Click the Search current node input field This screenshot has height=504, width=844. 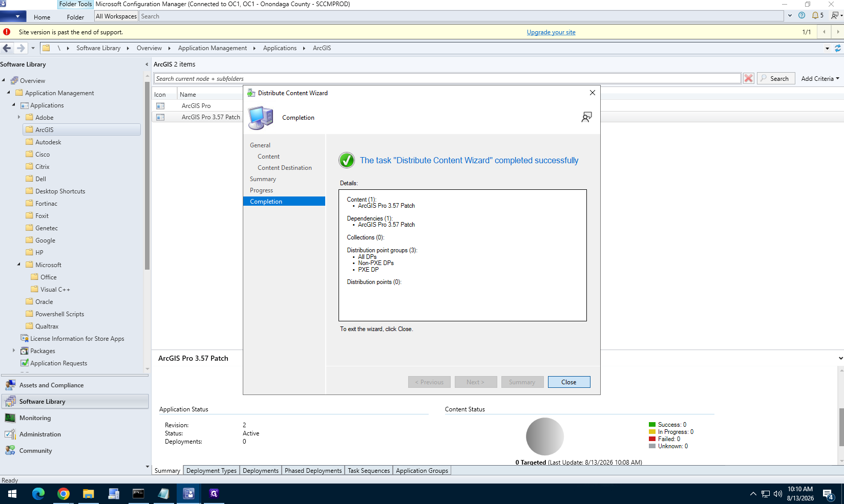[x=447, y=78]
